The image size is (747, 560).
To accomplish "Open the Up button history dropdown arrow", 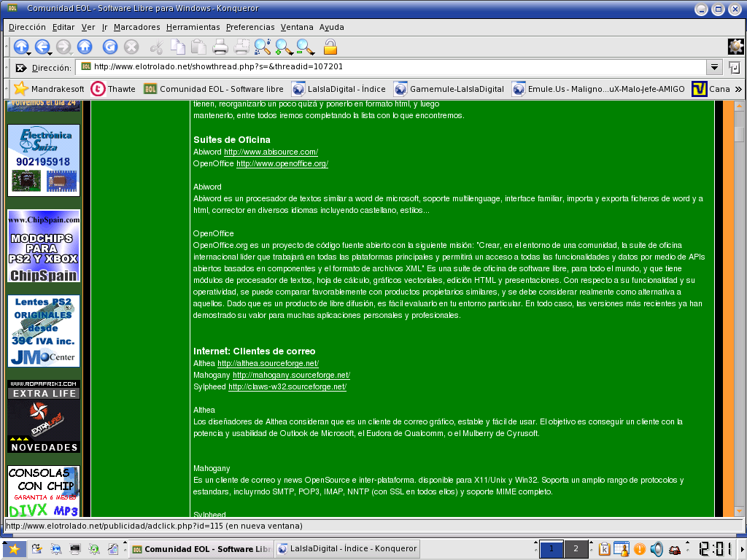I will pos(29,52).
